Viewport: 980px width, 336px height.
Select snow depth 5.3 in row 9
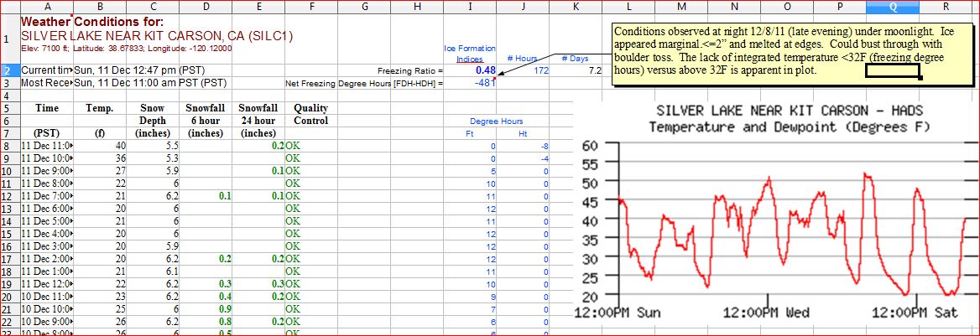tap(153, 158)
